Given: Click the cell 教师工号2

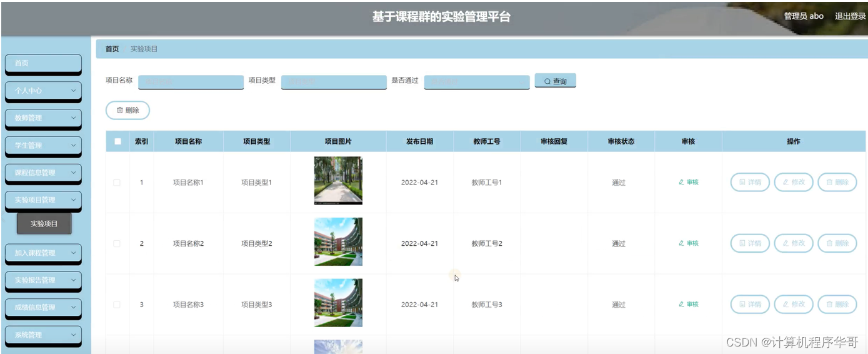Looking at the screenshot, I should coord(487,243).
